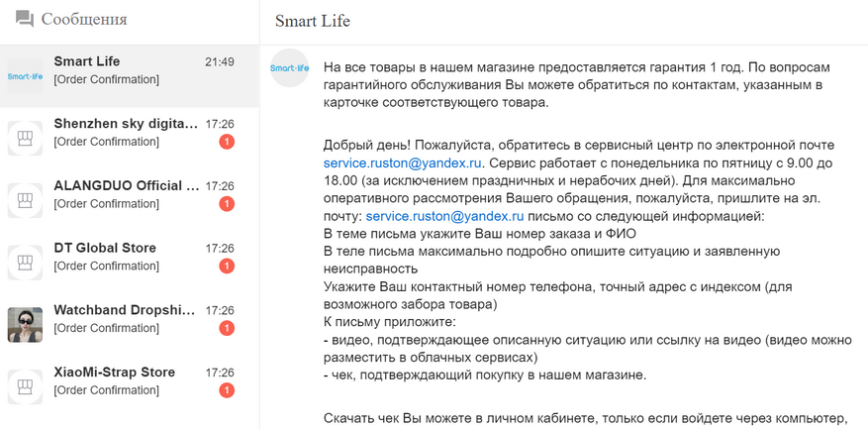Screen dimensions: 868x429
Task: Click the line starting 'Скачать чек Вы можете'
Action: (x=586, y=418)
